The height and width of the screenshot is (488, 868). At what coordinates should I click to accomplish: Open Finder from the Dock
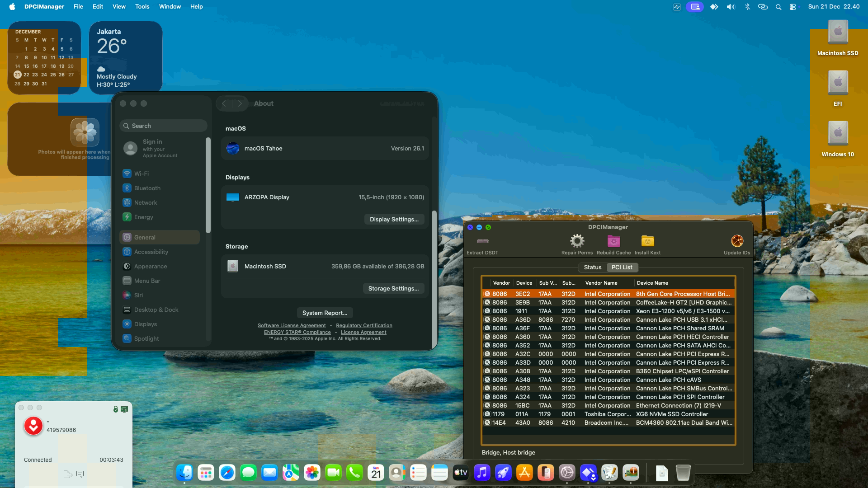(184, 473)
